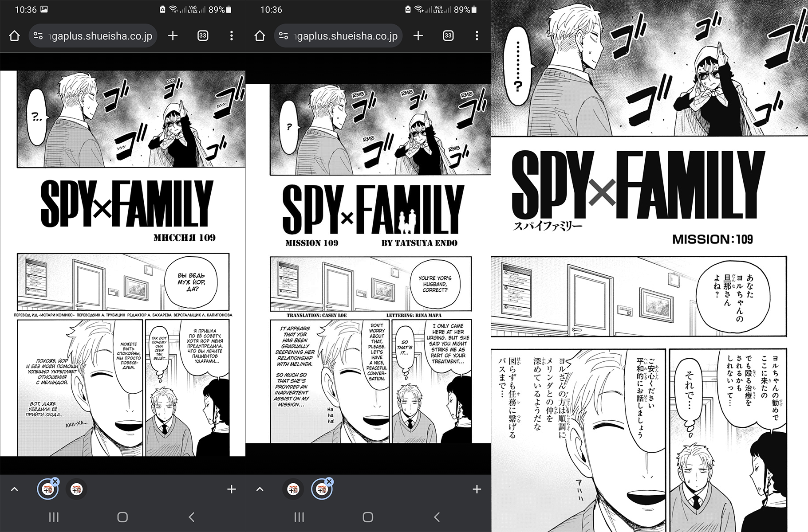Open new tab with plus in middle toolbar

pos(418,36)
